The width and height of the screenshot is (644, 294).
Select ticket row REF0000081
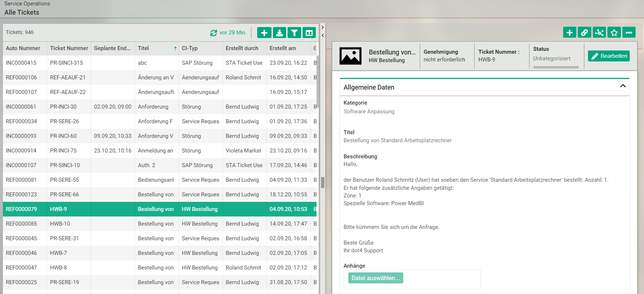(160, 180)
